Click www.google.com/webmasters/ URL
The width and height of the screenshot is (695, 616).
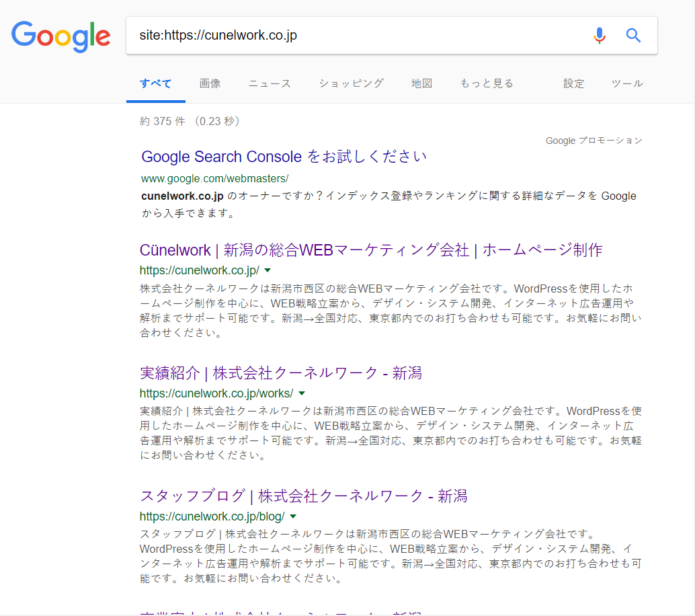pos(214,179)
